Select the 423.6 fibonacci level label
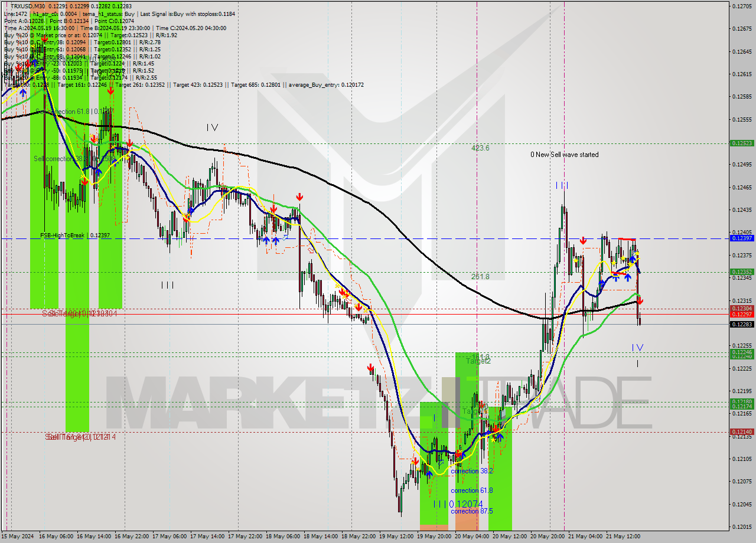This screenshot has height=543, width=756. [481, 148]
